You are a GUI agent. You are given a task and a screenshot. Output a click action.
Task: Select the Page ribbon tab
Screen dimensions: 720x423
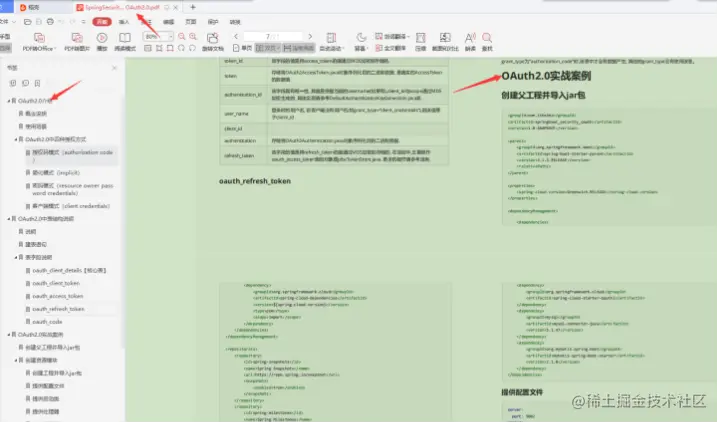tap(191, 22)
